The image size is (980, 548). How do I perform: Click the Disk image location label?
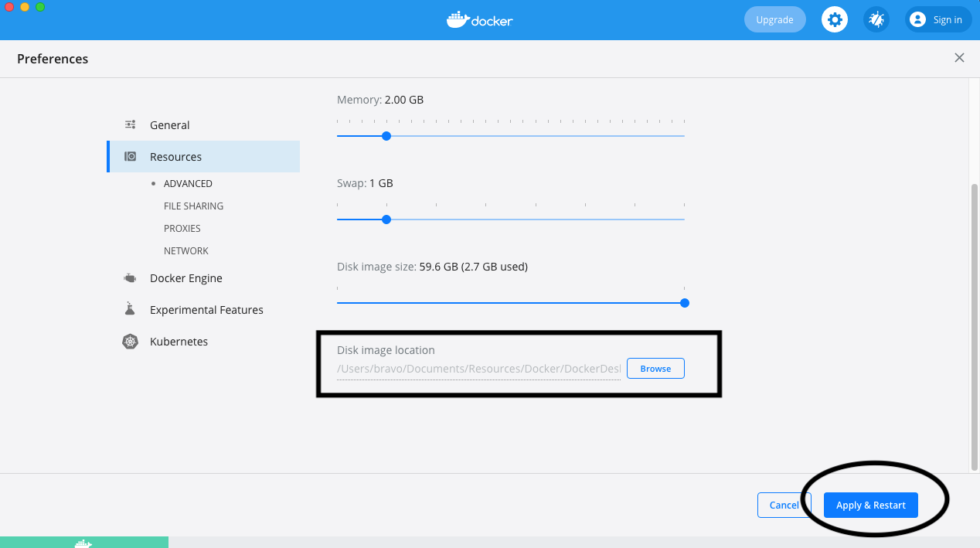pos(386,350)
